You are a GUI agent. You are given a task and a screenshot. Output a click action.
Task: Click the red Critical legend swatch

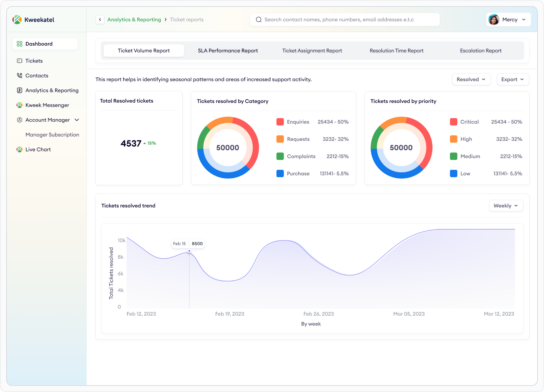pyautogui.click(x=453, y=122)
